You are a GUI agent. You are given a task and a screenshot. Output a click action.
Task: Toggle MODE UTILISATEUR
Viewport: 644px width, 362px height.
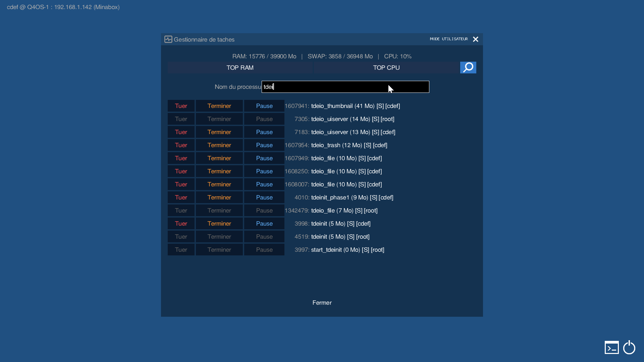pos(449,39)
